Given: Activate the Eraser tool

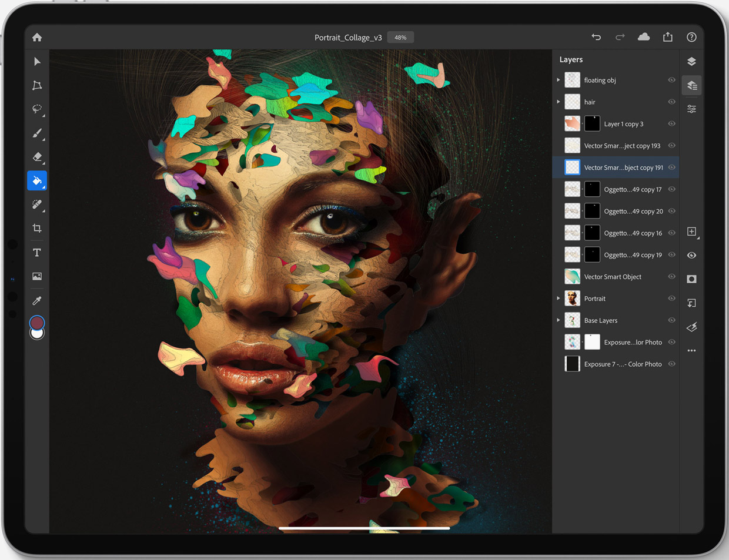Looking at the screenshot, I should pos(37,157).
